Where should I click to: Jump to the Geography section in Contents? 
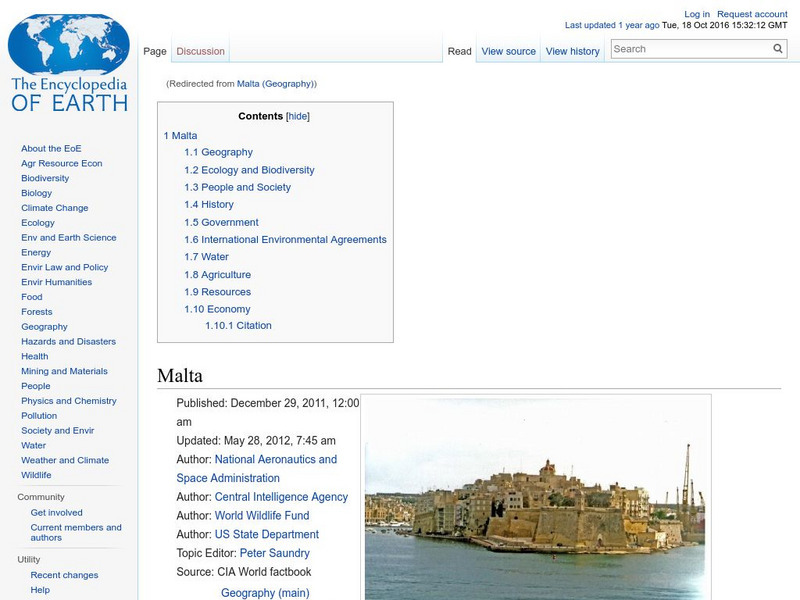[226, 152]
